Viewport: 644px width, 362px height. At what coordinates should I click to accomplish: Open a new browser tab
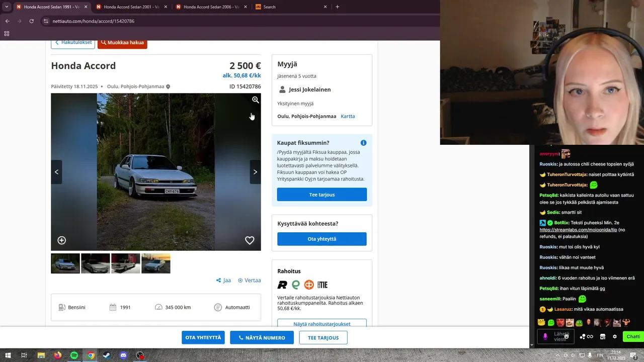[x=337, y=7]
